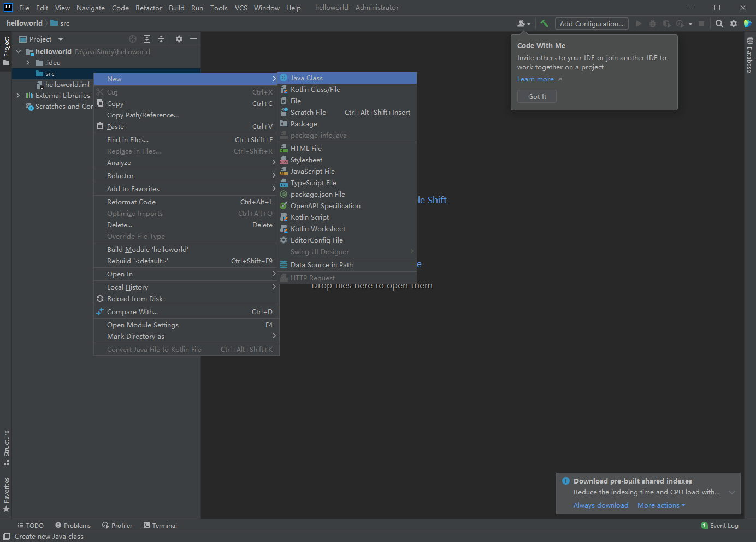756x542 pixels.
Task: Select Java Class in the New submenu
Action: click(347, 78)
